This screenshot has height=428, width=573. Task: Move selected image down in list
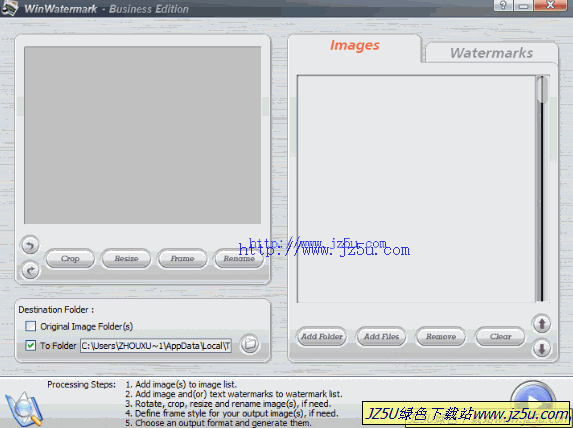542,348
